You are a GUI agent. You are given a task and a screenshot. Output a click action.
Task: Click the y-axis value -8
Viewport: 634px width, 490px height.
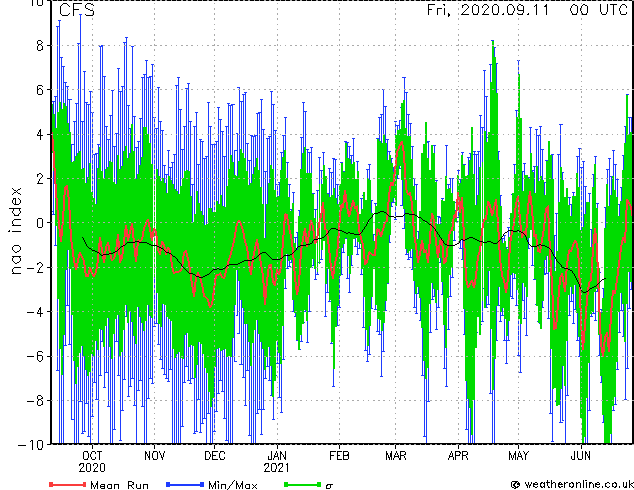(35, 401)
